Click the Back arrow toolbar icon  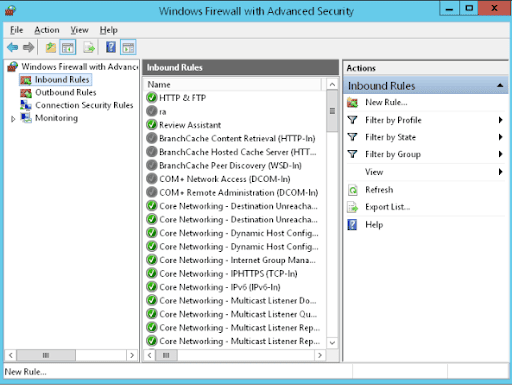click(12, 47)
